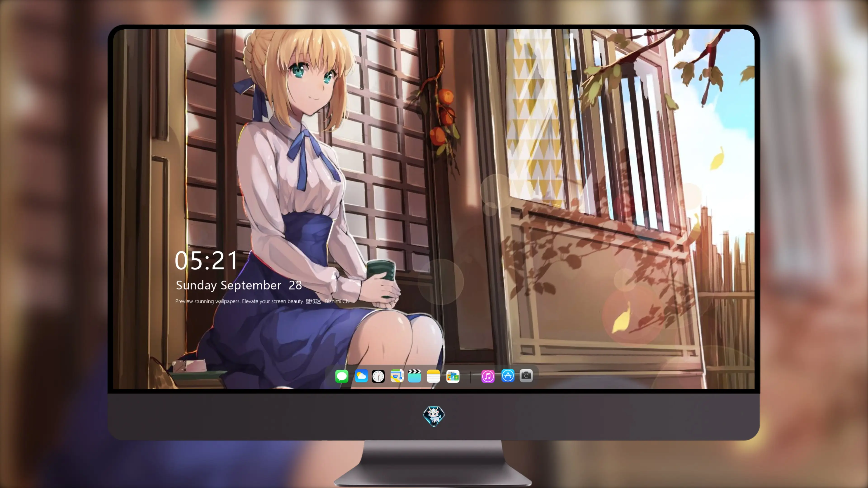The width and height of the screenshot is (868, 488).
Task: Launch the Videos clapperboard app in the dock
Action: (x=415, y=376)
